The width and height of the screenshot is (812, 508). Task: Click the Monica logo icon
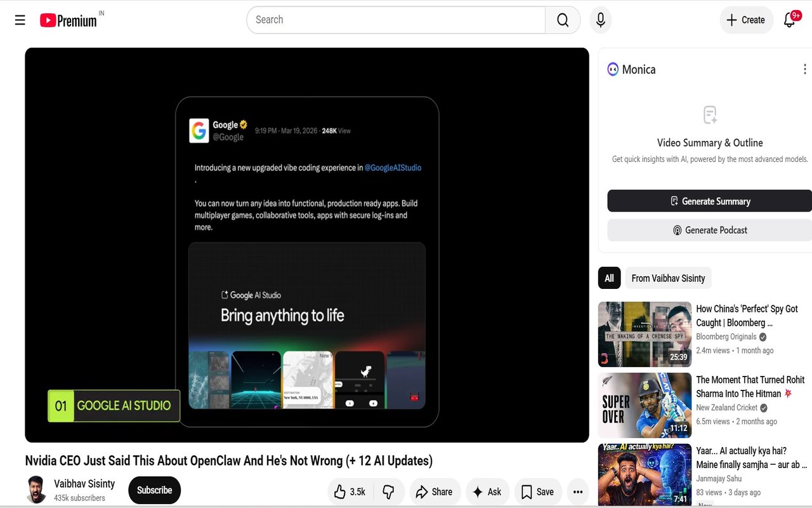(x=613, y=69)
